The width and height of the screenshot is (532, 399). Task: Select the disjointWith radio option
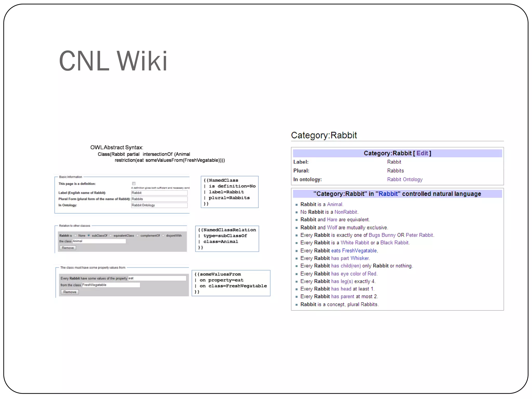click(x=163, y=235)
